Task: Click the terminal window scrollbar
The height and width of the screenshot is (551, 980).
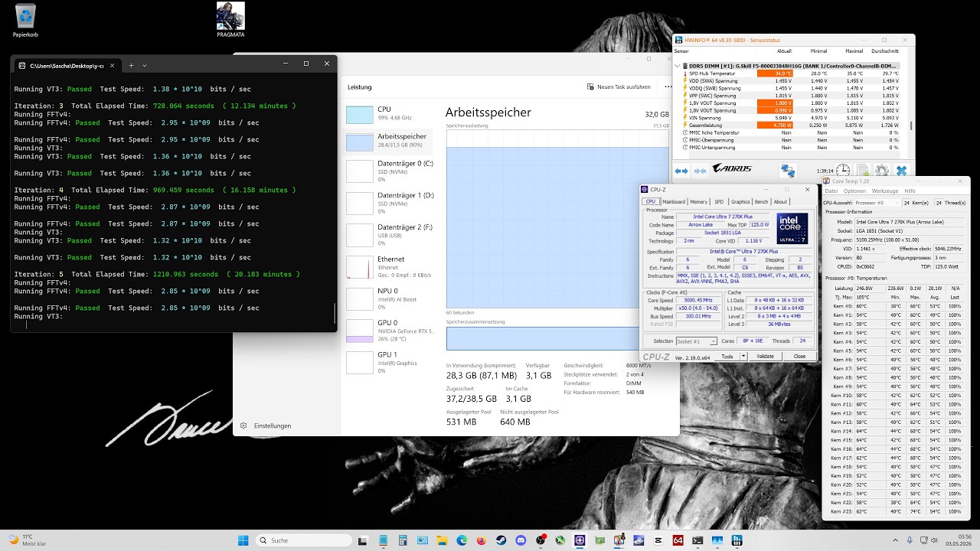Action: pos(335,313)
